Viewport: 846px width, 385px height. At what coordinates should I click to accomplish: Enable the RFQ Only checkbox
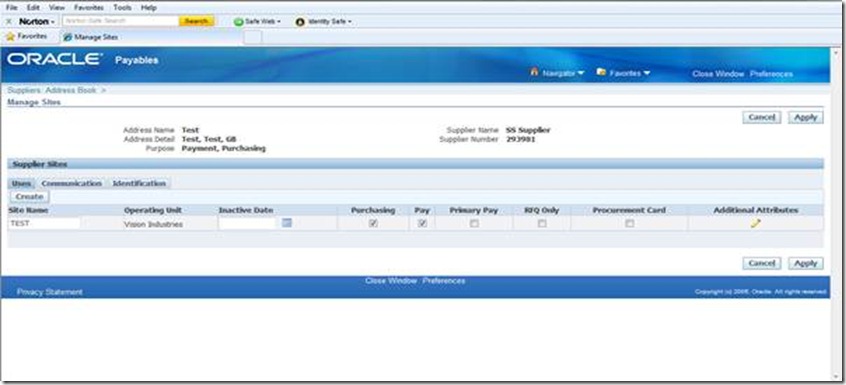click(542, 224)
